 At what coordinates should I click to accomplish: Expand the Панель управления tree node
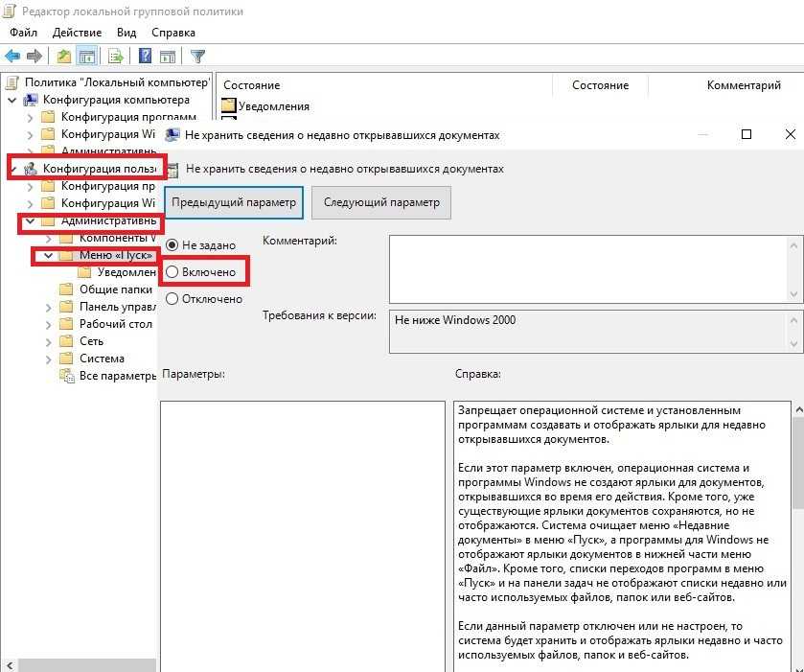click(x=48, y=307)
